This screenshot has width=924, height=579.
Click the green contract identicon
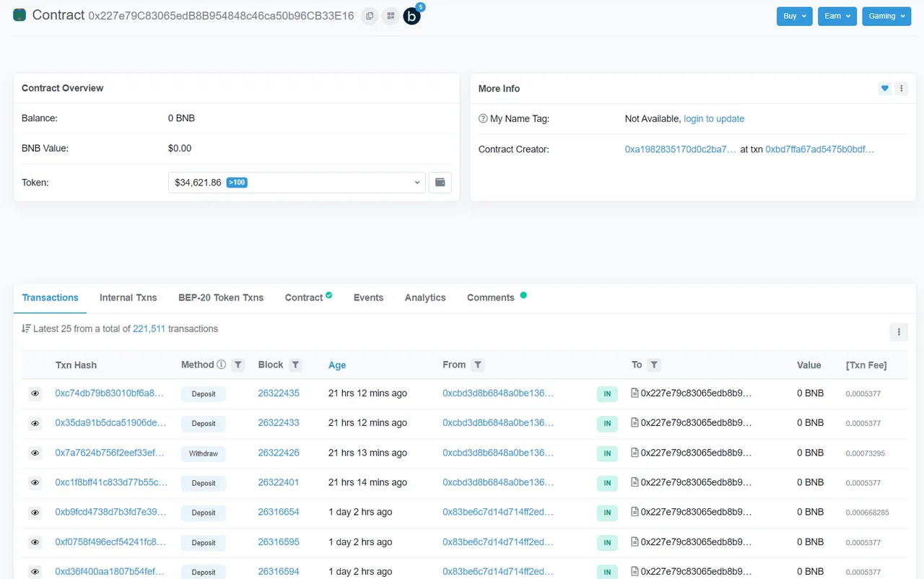(19, 15)
